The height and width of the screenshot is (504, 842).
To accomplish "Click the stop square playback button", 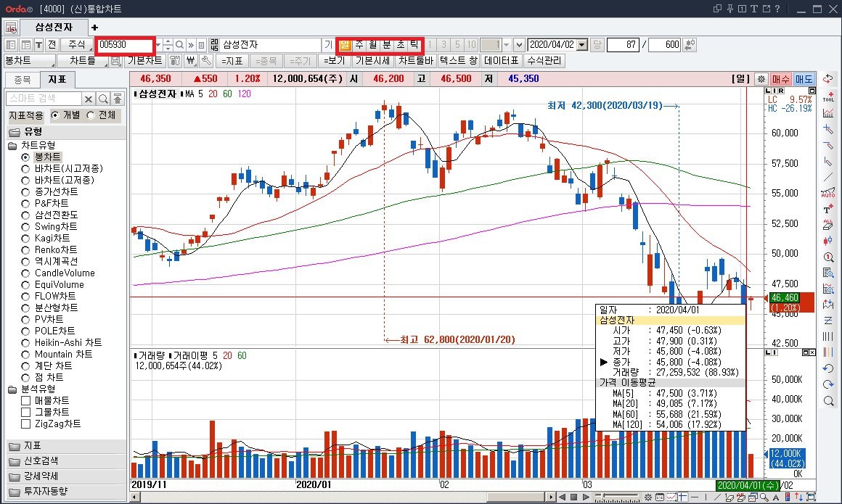I will pyautogui.click(x=573, y=497).
